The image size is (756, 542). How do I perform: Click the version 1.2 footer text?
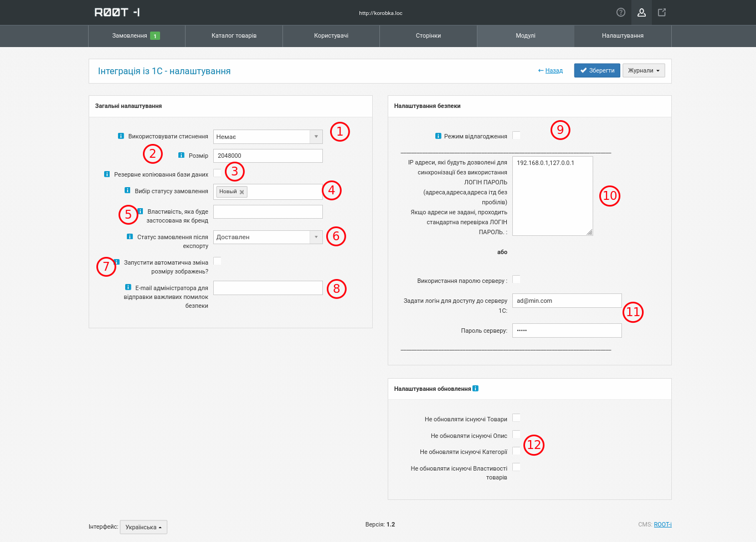click(380, 524)
